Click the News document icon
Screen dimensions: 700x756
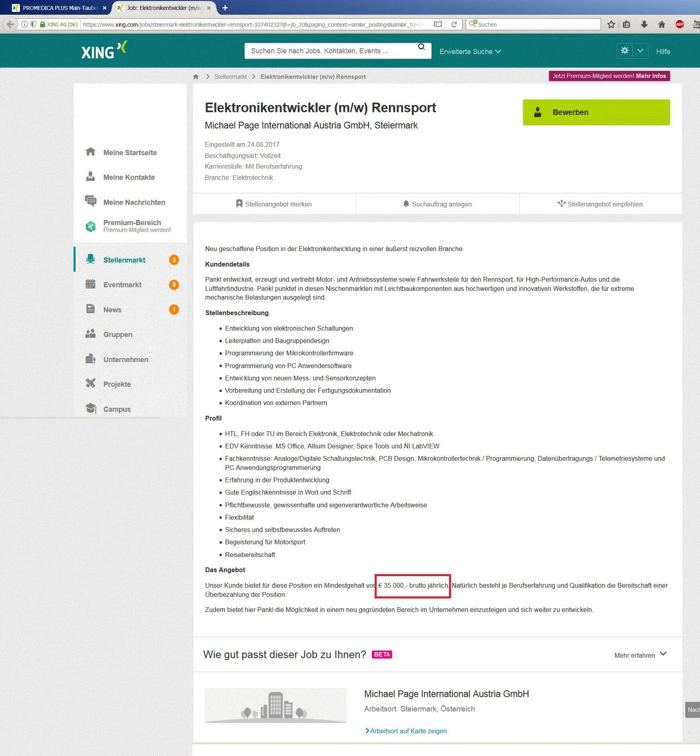(91, 309)
